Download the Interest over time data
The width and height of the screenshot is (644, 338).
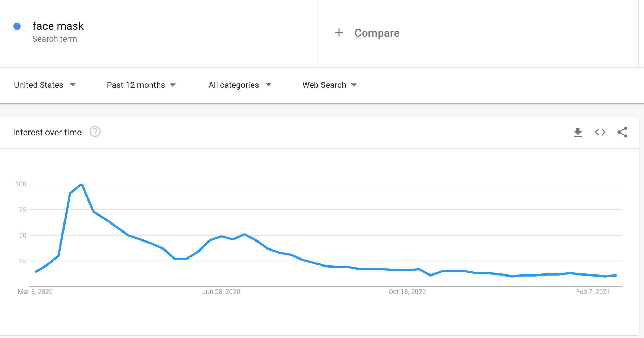click(x=578, y=132)
